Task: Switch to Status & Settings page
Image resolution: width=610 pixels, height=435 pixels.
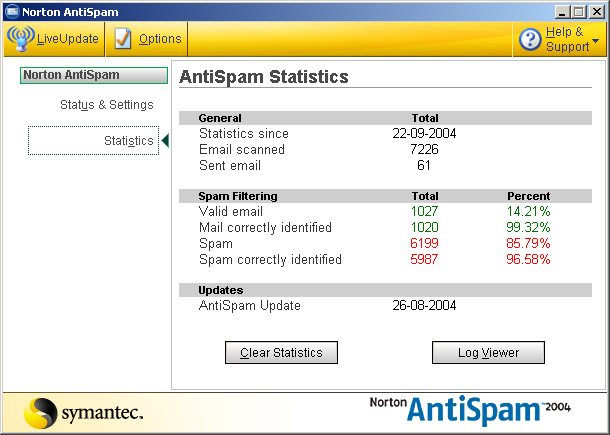Action: pyautogui.click(x=107, y=105)
